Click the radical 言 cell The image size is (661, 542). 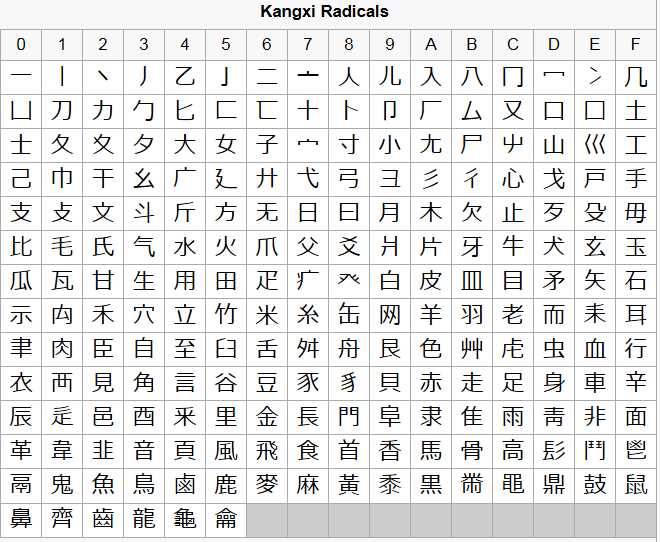point(185,384)
